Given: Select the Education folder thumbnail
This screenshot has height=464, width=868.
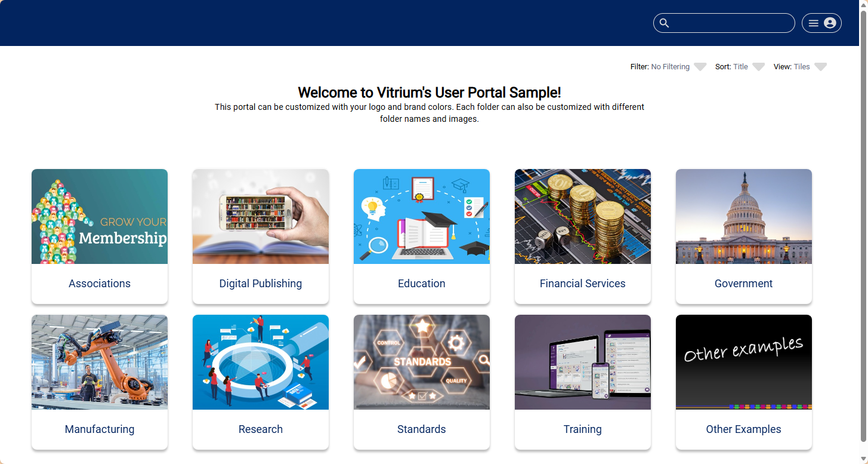Looking at the screenshot, I should pos(421,216).
